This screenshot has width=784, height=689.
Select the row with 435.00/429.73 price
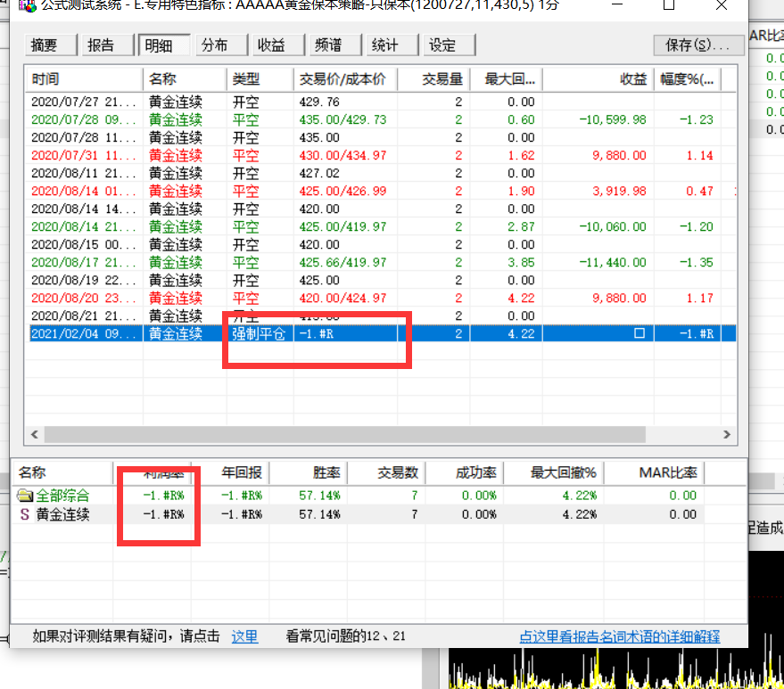pos(380,120)
